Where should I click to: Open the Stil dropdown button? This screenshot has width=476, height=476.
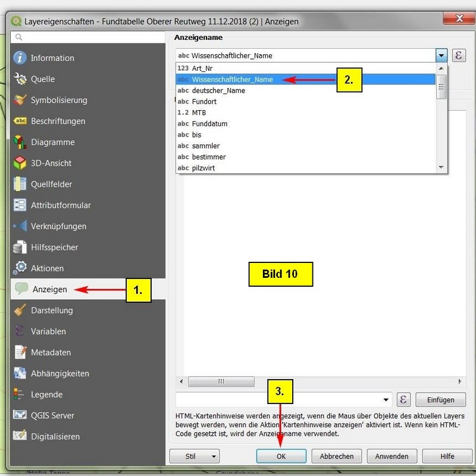[194, 456]
